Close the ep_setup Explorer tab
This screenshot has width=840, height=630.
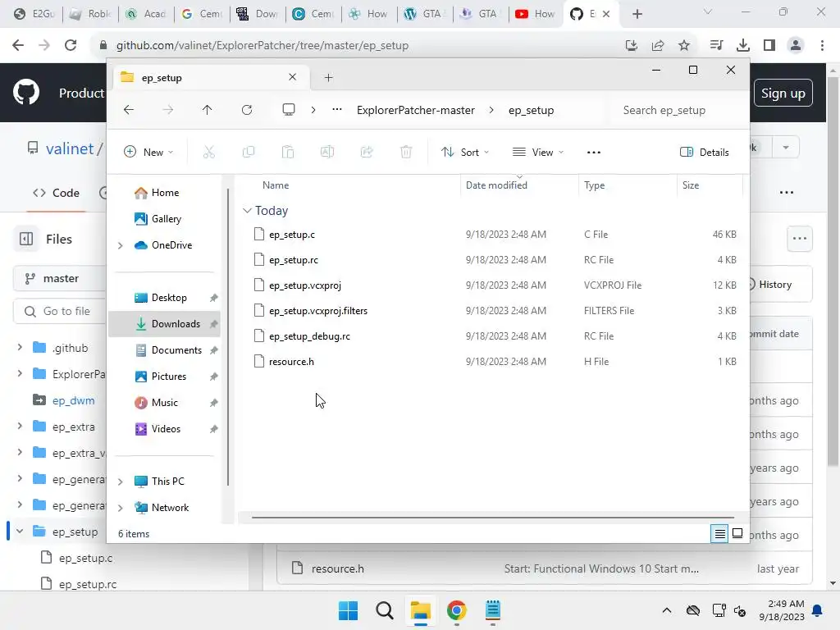click(293, 77)
